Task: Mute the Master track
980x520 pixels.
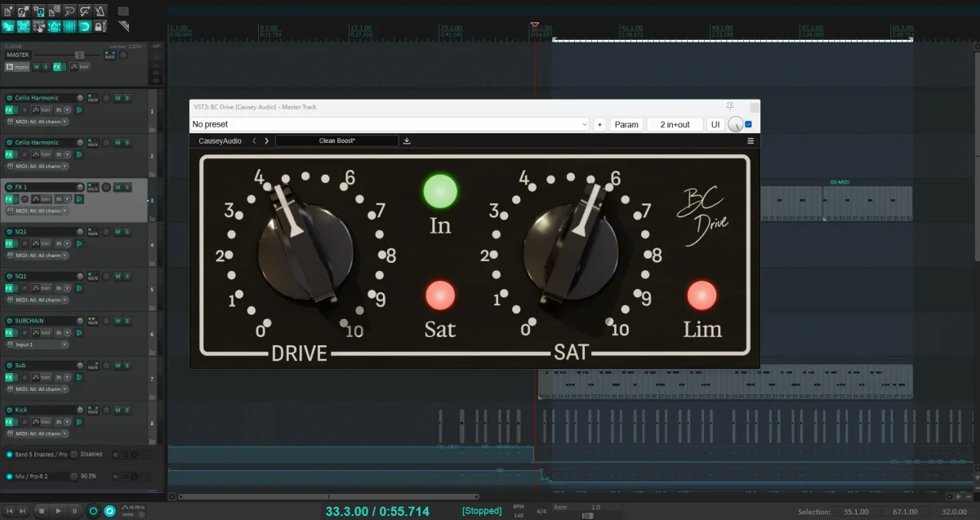Action: [x=37, y=66]
